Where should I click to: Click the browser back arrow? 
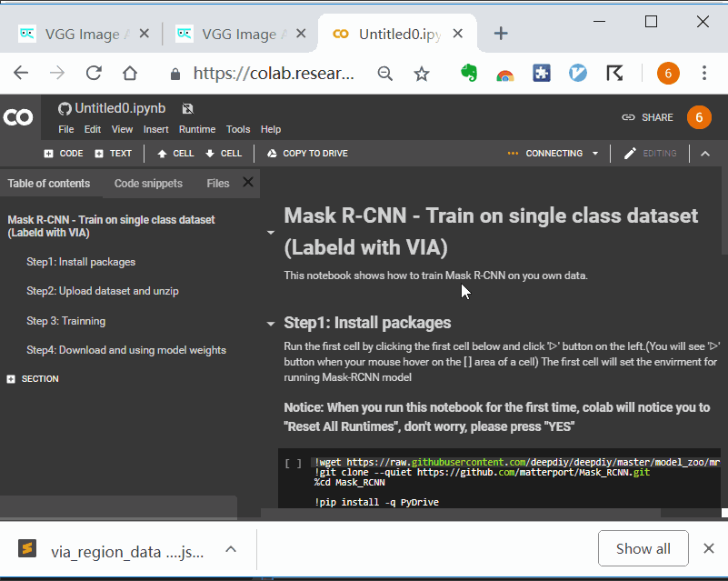21,73
